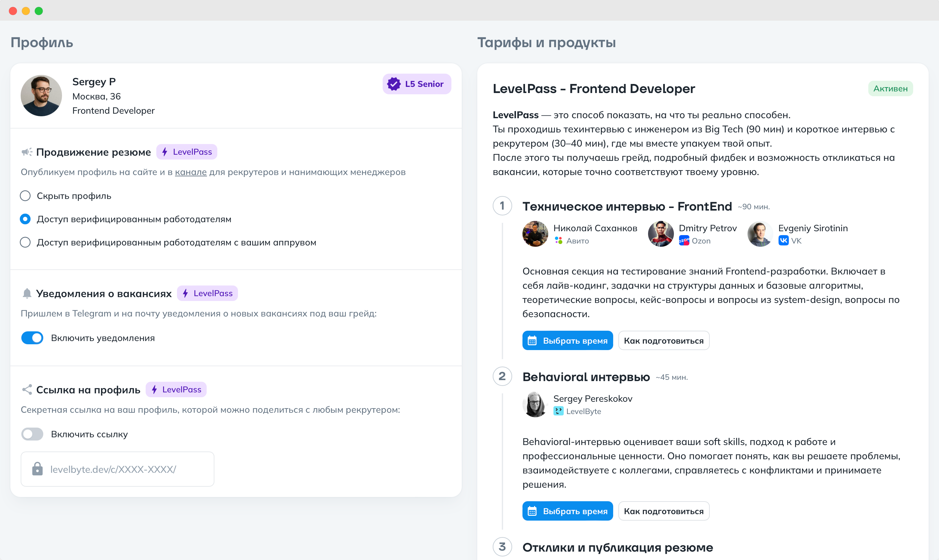
Task: Click the LevelPass - Frontend Developer title
Action: click(594, 89)
